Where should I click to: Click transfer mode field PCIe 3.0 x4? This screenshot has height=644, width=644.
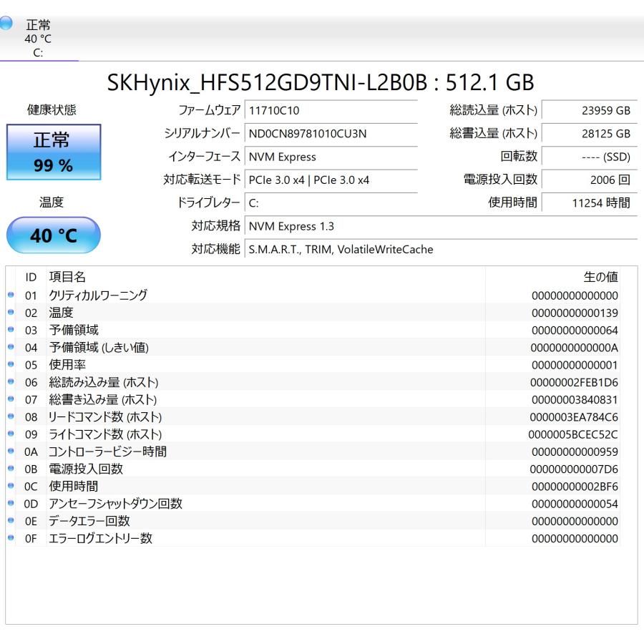coord(331,180)
